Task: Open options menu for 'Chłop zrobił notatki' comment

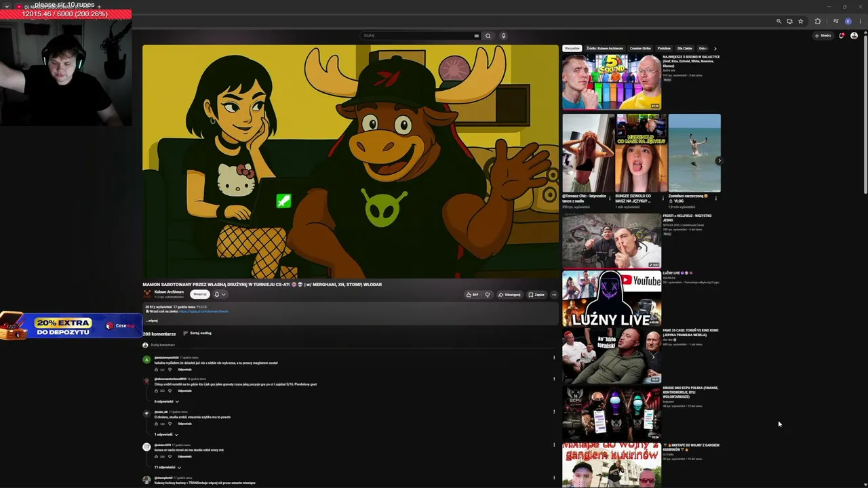Action: (554, 379)
